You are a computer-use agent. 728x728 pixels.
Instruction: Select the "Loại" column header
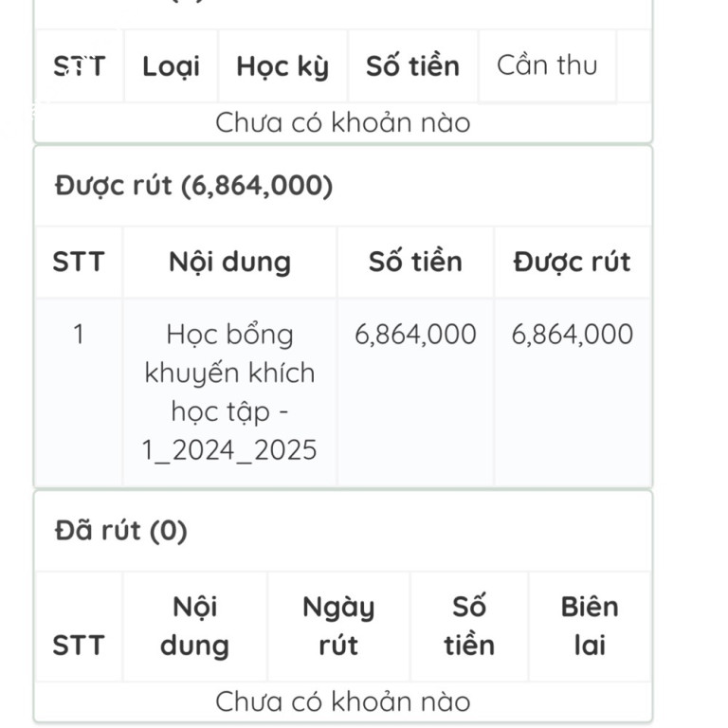pos(171,66)
